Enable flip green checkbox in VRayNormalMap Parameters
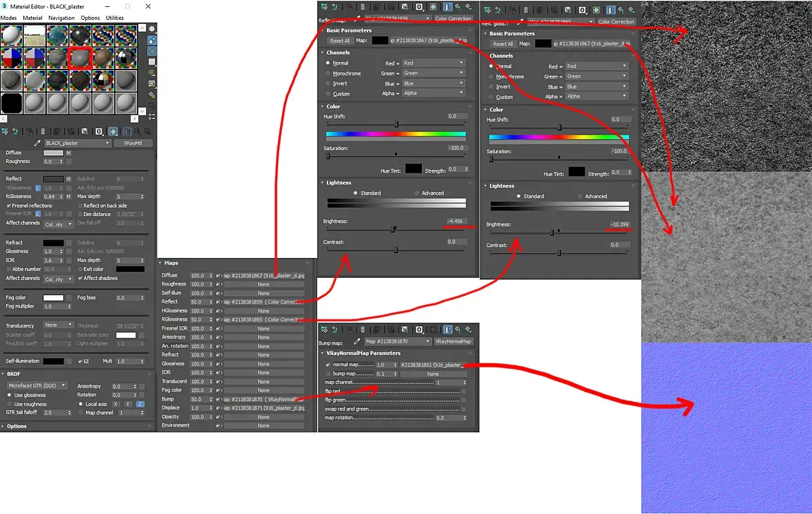The height and width of the screenshot is (514, 812). tap(464, 400)
